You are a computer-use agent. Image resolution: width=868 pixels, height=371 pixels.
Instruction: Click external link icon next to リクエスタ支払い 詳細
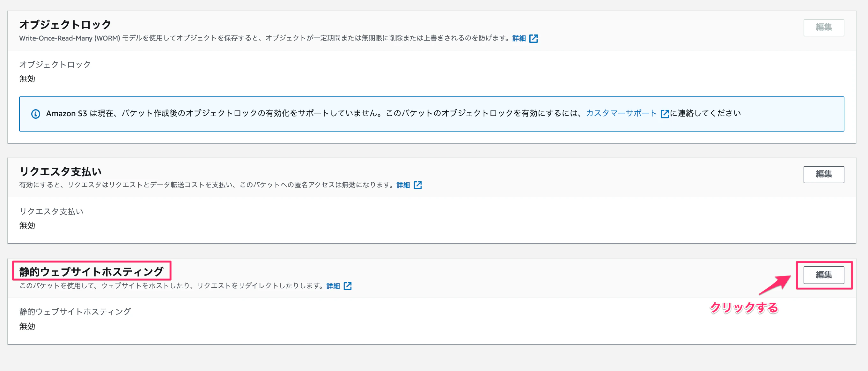click(x=417, y=185)
